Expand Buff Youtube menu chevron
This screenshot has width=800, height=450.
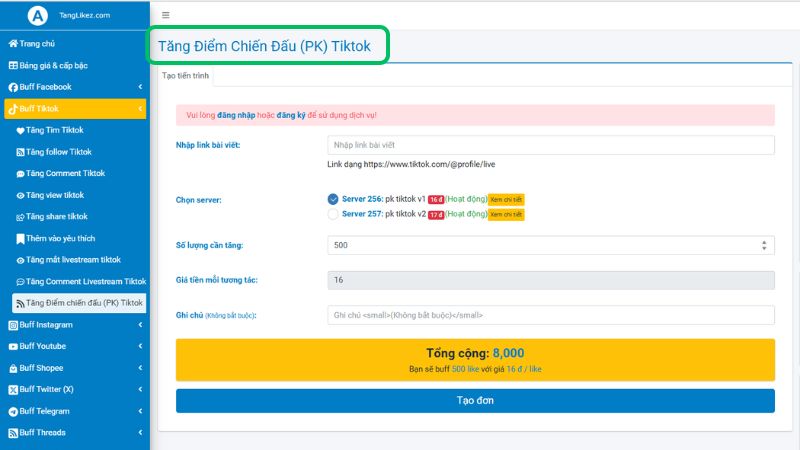coord(140,346)
